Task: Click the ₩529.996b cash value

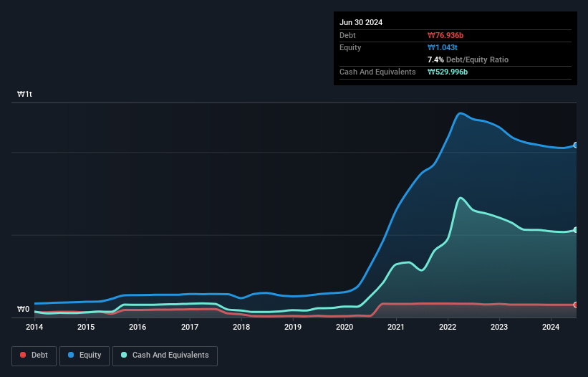Action: tap(448, 72)
